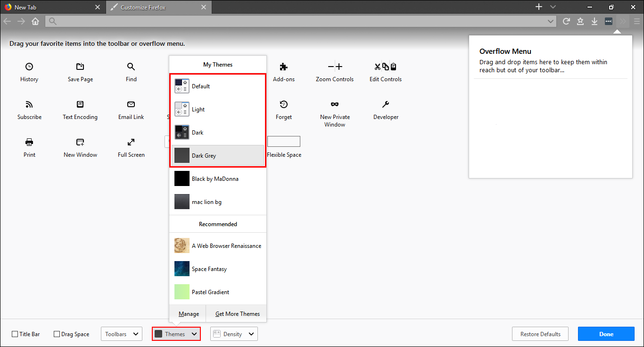Open the Density dropdown
This screenshot has width=644, height=347.
(x=234, y=334)
